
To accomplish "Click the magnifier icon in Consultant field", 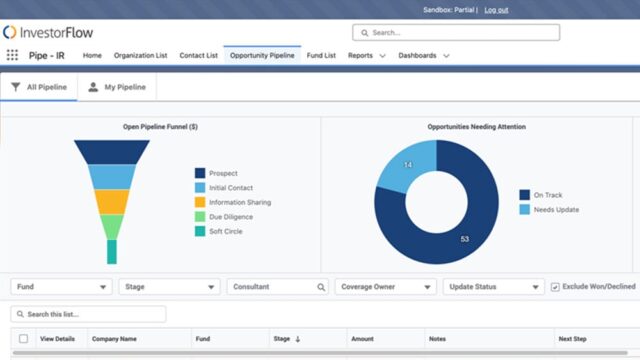I will pyautogui.click(x=321, y=287).
